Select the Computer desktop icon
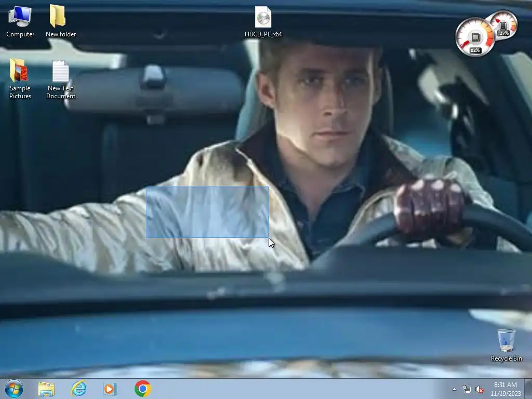The image size is (532, 399). (20, 21)
